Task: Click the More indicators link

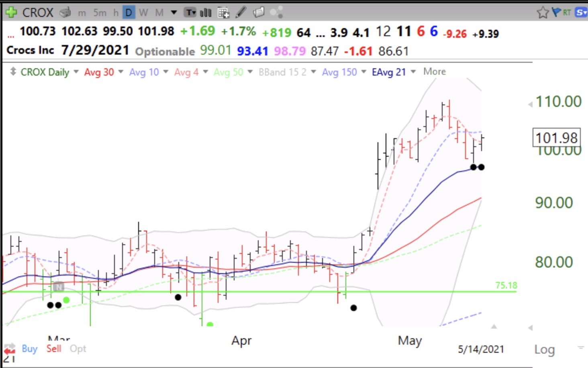Action: coord(435,72)
